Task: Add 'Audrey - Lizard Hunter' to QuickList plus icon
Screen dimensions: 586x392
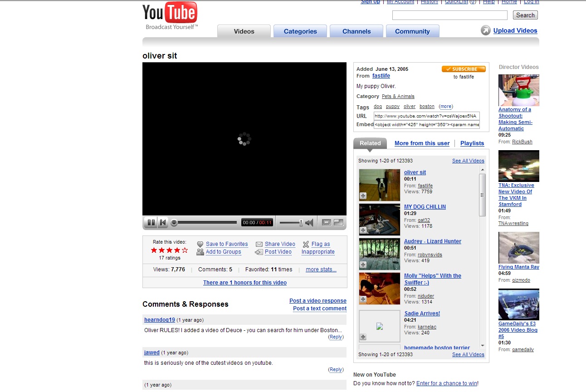Action: pos(363,265)
